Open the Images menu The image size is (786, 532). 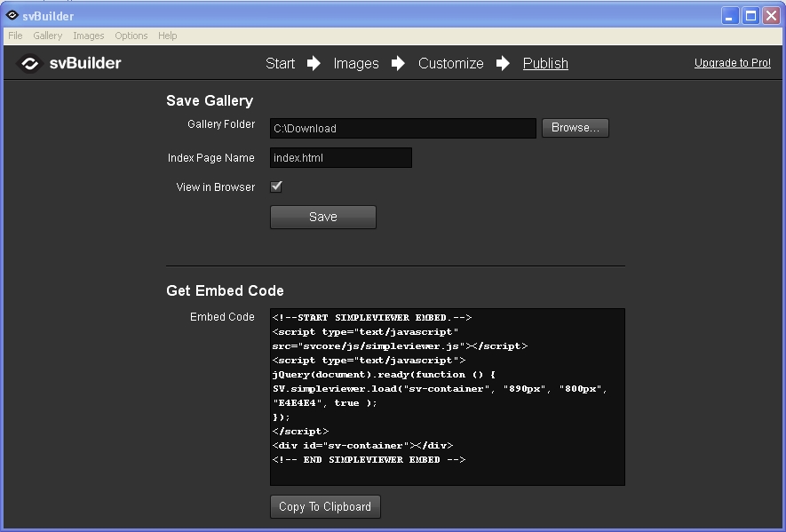click(88, 36)
